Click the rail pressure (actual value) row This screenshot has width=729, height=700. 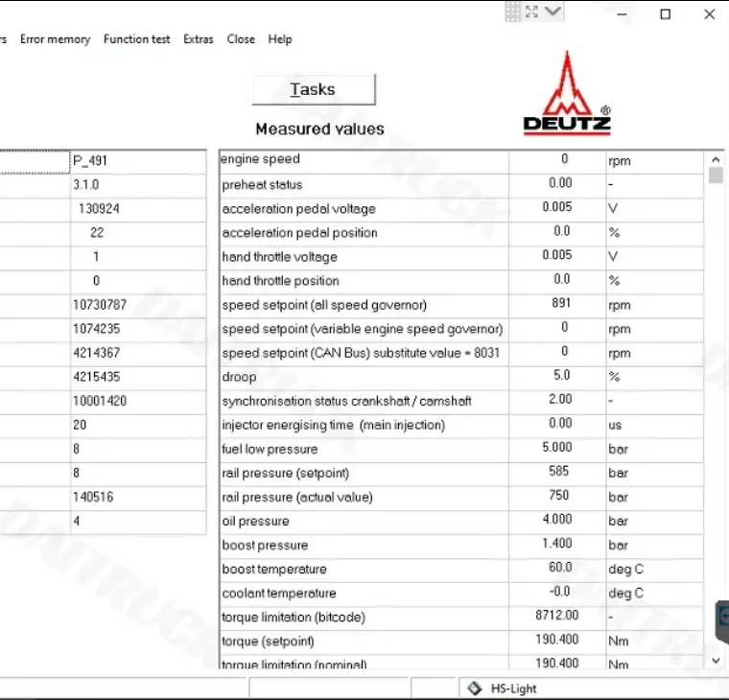pyautogui.click(x=461, y=497)
